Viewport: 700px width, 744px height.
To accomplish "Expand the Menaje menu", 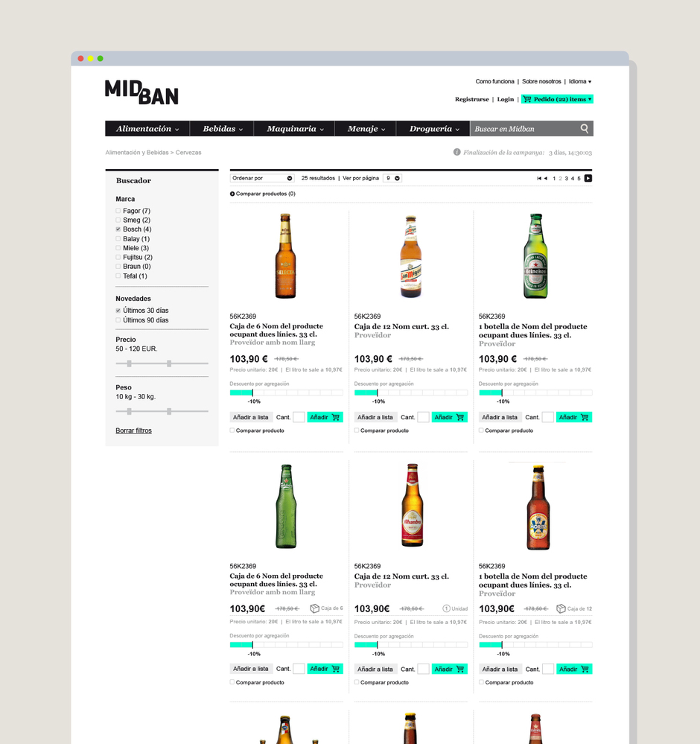I will pos(366,129).
